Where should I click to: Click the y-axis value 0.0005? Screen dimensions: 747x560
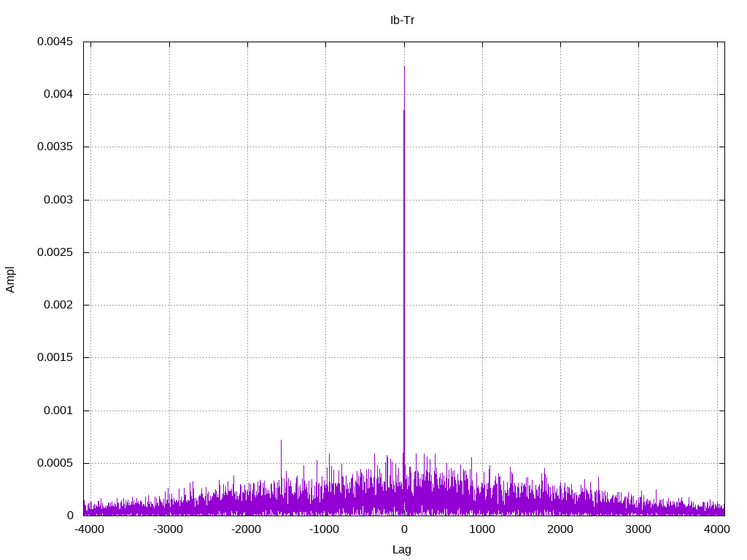pyautogui.click(x=55, y=463)
